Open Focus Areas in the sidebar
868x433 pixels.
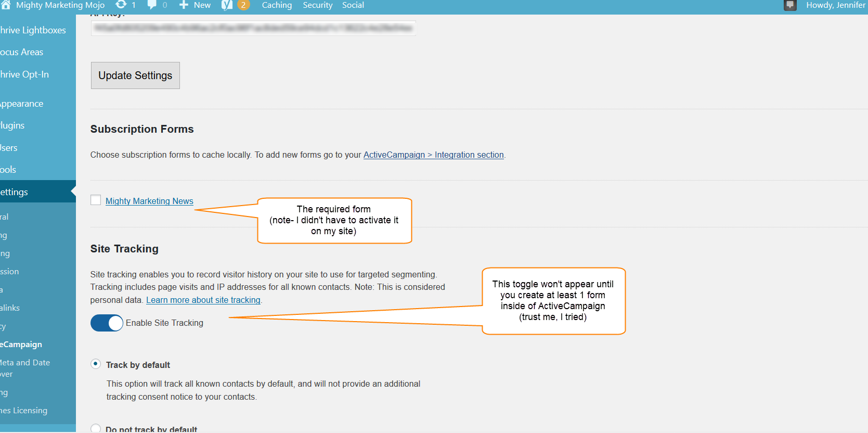click(21, 52)
